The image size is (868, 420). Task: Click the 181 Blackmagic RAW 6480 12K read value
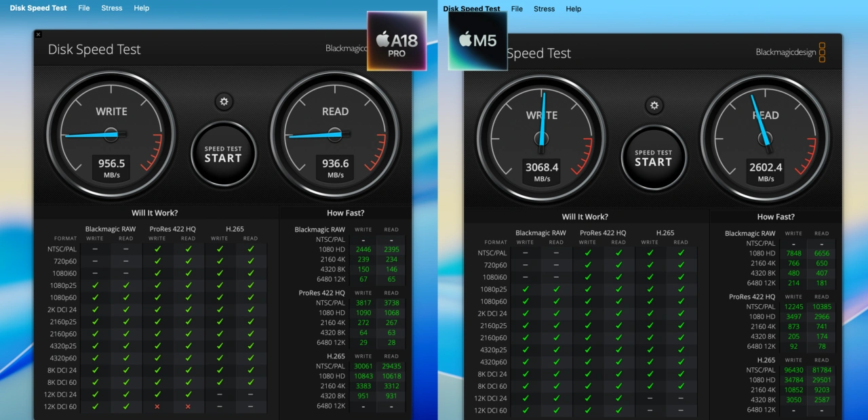pyautogui.click(x=821, y=283)
